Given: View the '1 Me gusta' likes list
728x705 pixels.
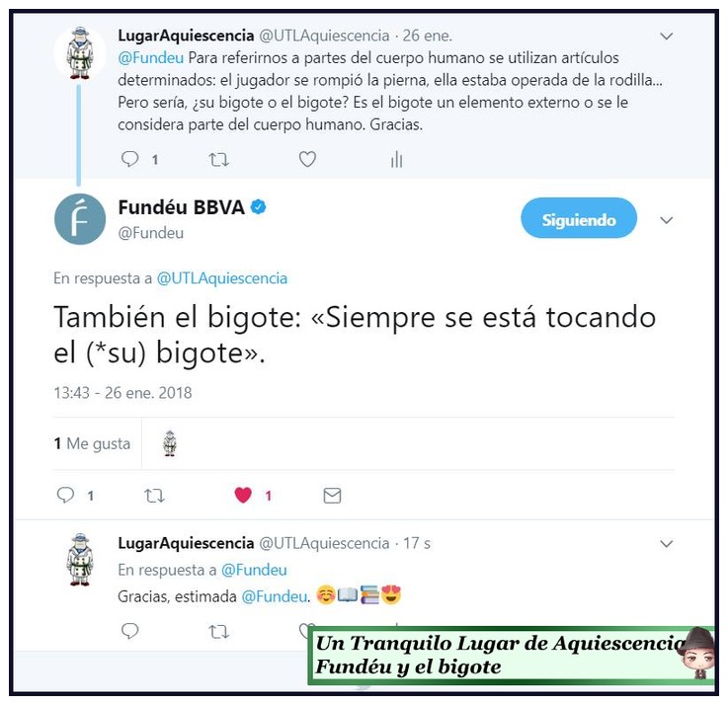Looking at the screenshot, I should click(x=92, y=443).
